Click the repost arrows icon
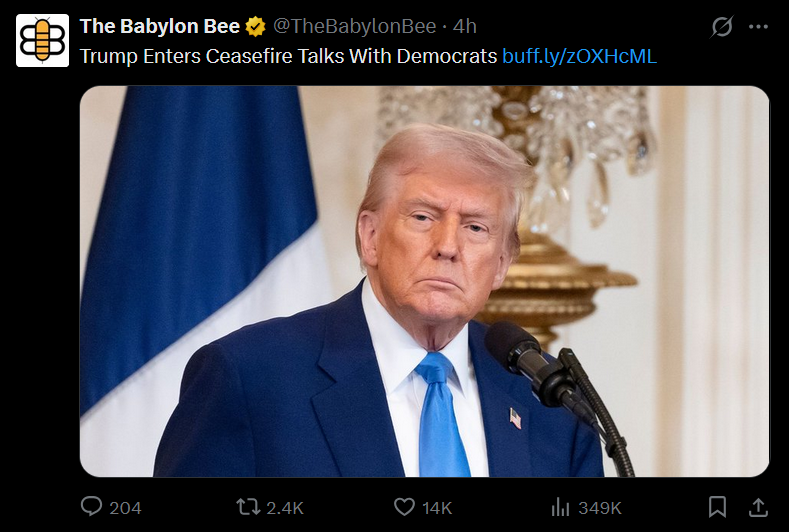 [248, 507]
